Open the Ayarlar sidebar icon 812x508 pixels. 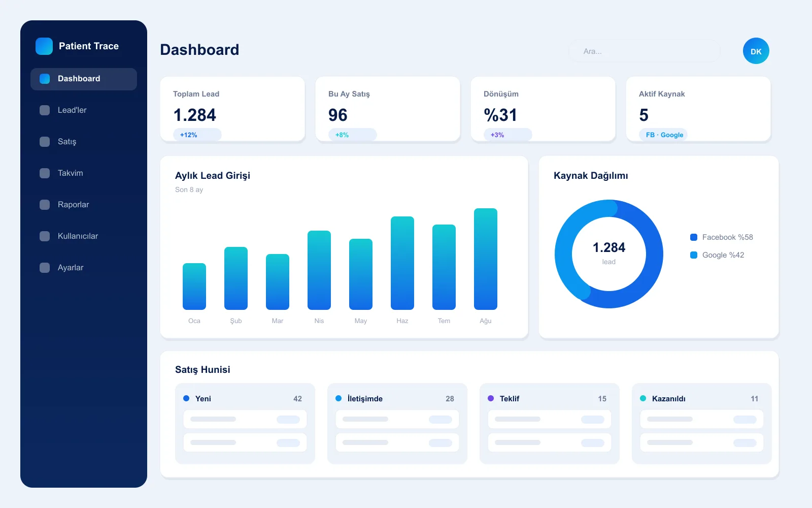[45, 268]
